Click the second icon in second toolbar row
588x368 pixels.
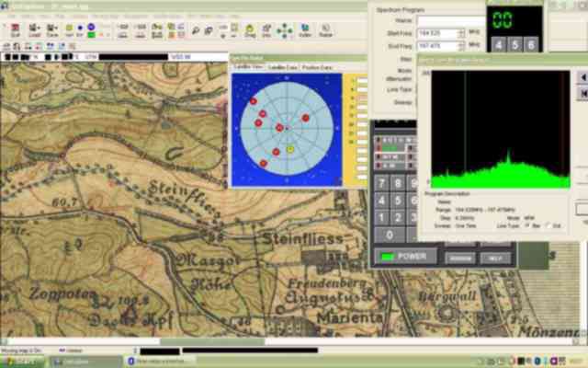point(17,47)
